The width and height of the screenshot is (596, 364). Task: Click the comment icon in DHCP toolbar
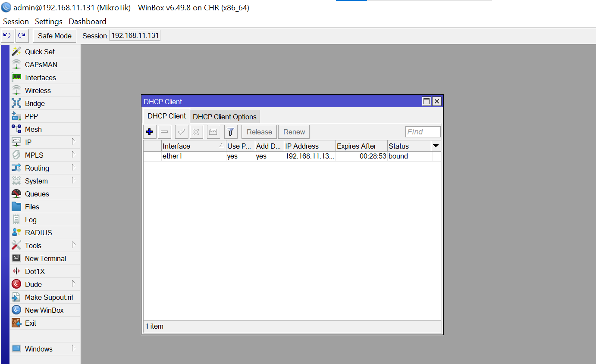[x=213, y=132]
